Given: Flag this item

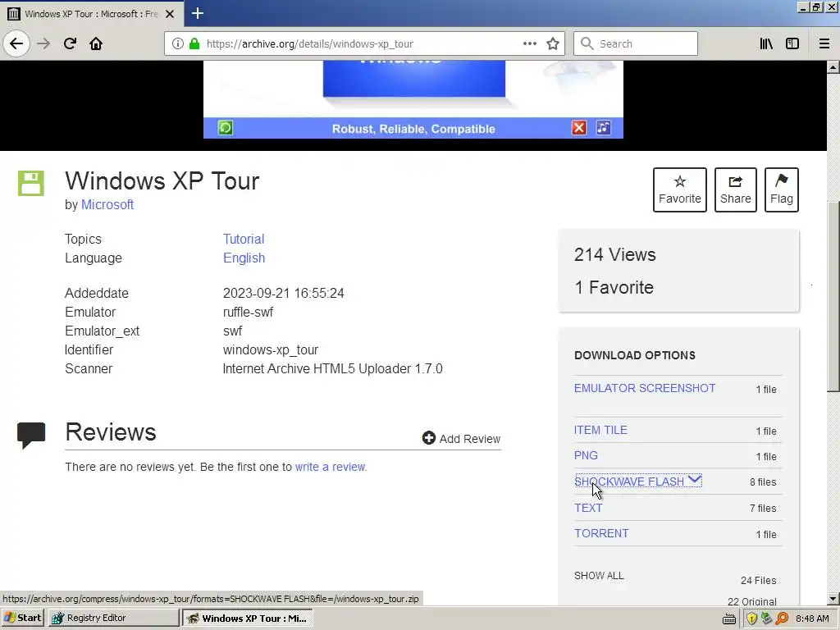Looking at the screenshot, I should (782, 189).
